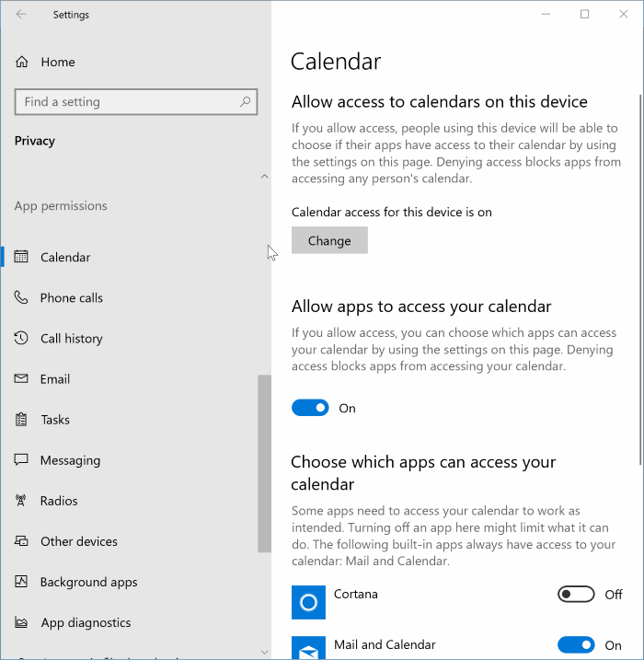Click the 'Allow access to calendars on this device' heading

439,101
